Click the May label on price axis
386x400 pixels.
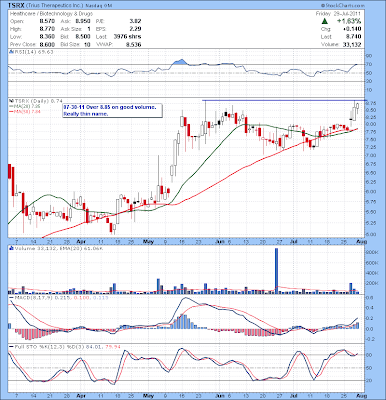(x=148, y=241)
